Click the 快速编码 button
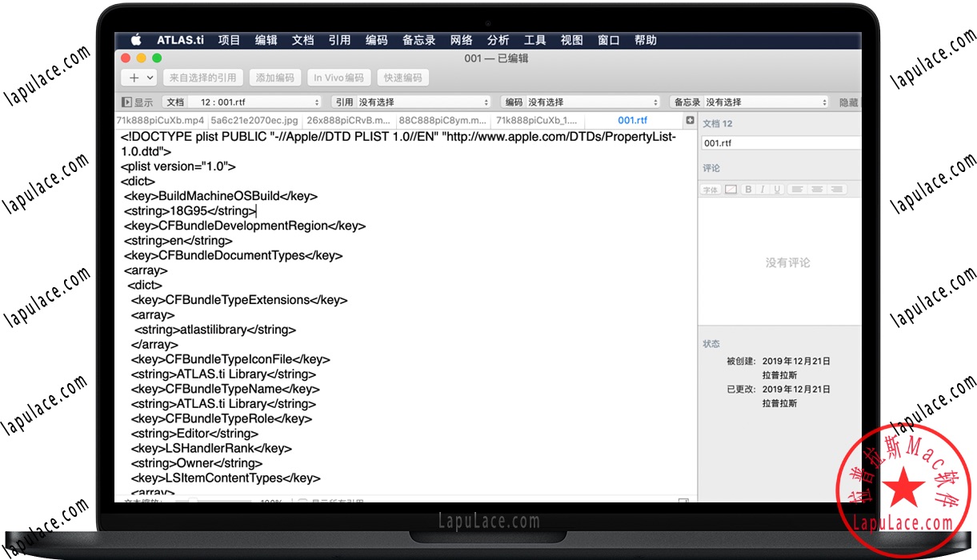977x560 pixels. coord(402,78)
